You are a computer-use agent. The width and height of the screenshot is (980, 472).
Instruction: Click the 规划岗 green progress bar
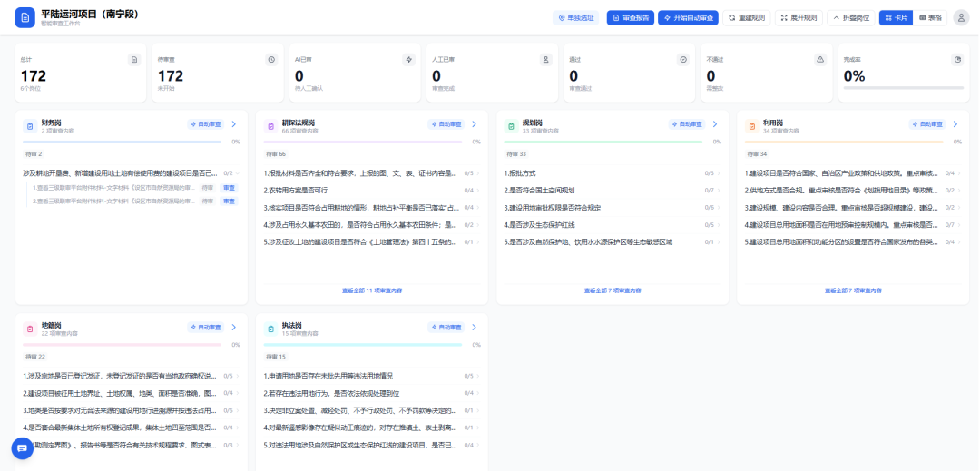coord(603,142)
